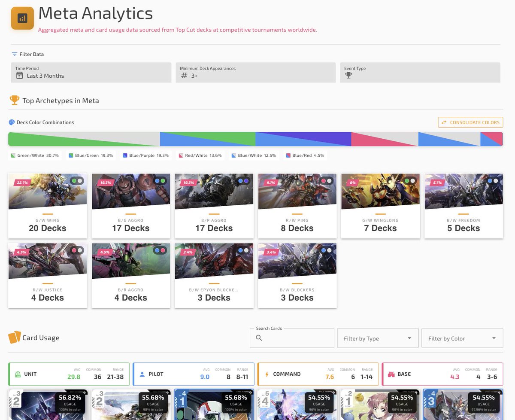The image size is (515, 420).
Task: Click the Meta Analytics page heading
Action: (95, 13)
